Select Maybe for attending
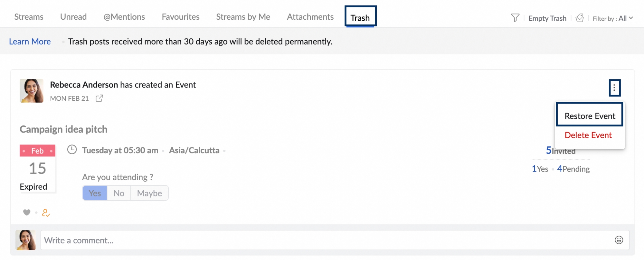The height and width of the screenshot is (260, 644). [149, 193]
